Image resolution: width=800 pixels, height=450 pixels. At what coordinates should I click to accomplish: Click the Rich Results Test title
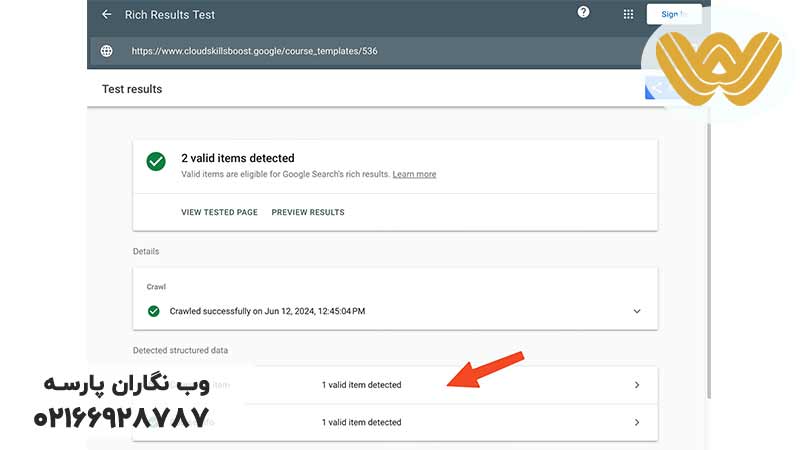click(x=170, y=15)
